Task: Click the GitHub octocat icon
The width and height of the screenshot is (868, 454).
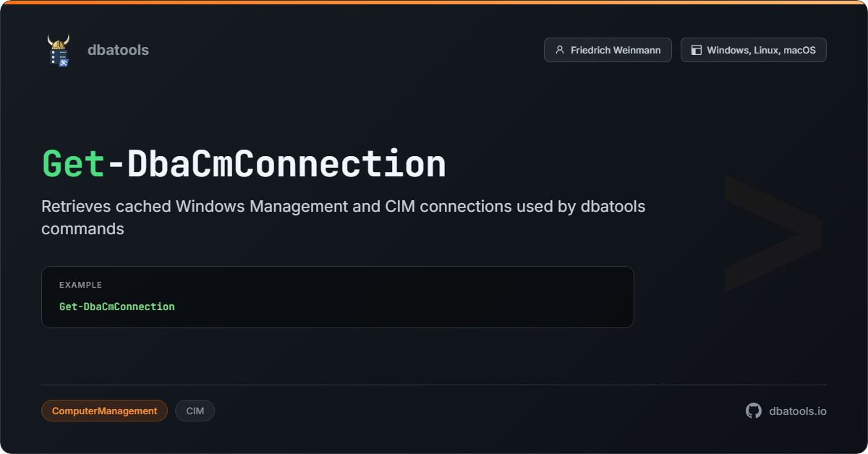Action: coord(754,411)
